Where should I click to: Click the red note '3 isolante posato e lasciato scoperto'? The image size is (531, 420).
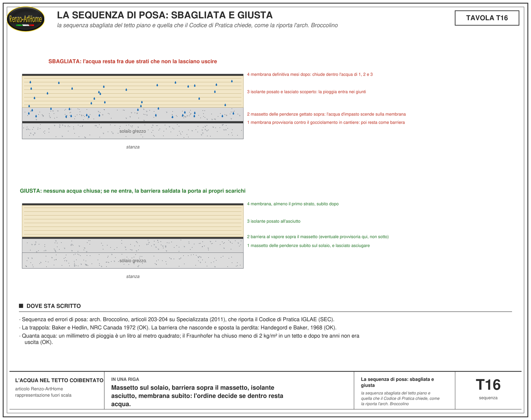[306, 92]
